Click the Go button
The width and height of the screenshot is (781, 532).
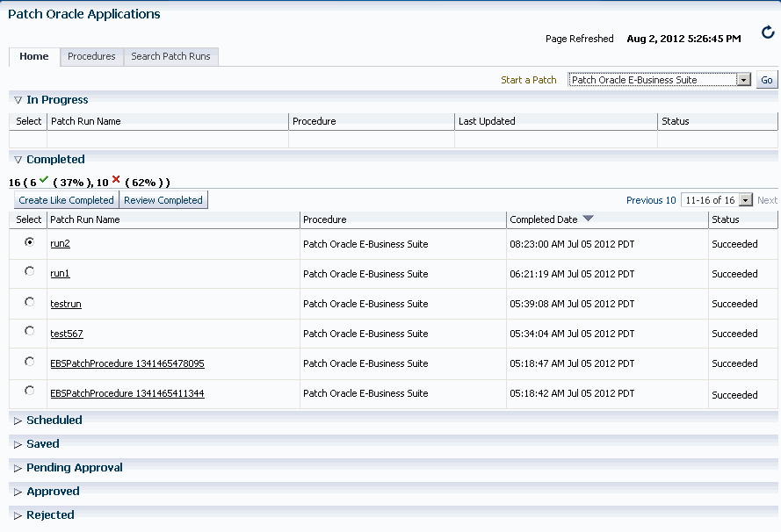pyautogui.click(x=767, y=80)
